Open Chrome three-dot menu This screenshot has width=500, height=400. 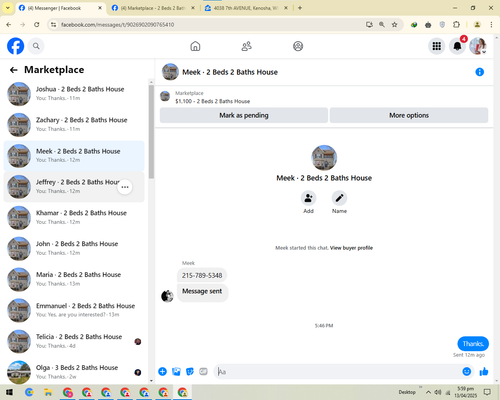click(x=491, y=25)
